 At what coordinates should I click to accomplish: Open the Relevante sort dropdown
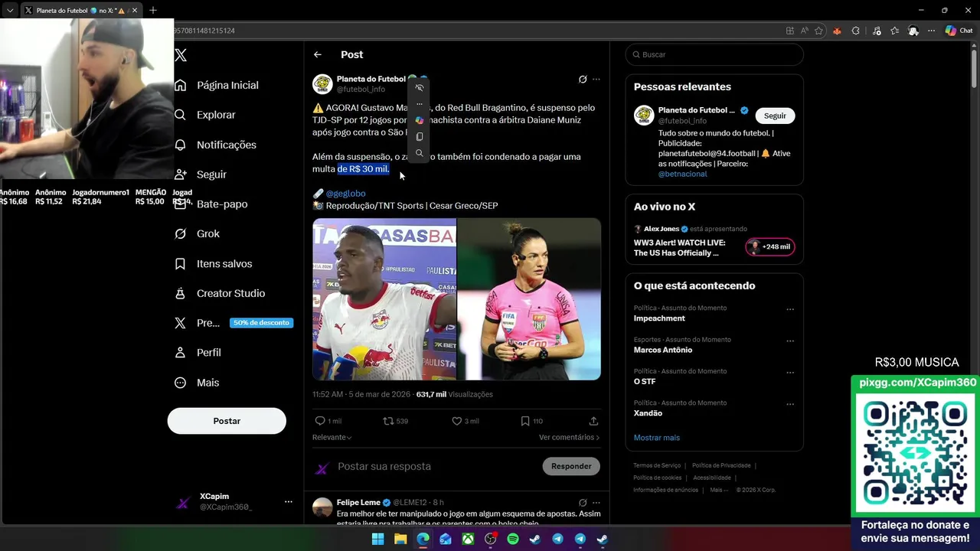pos(332,437)
